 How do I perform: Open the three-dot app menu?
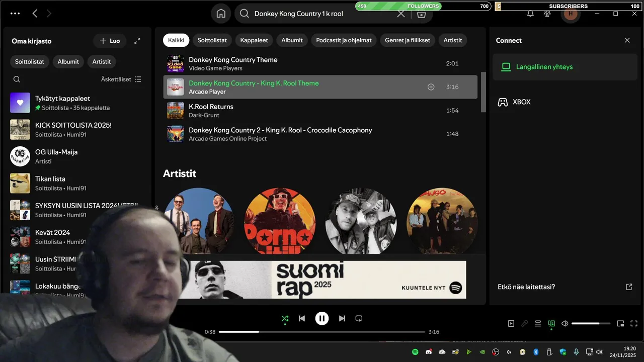(15, 14)
